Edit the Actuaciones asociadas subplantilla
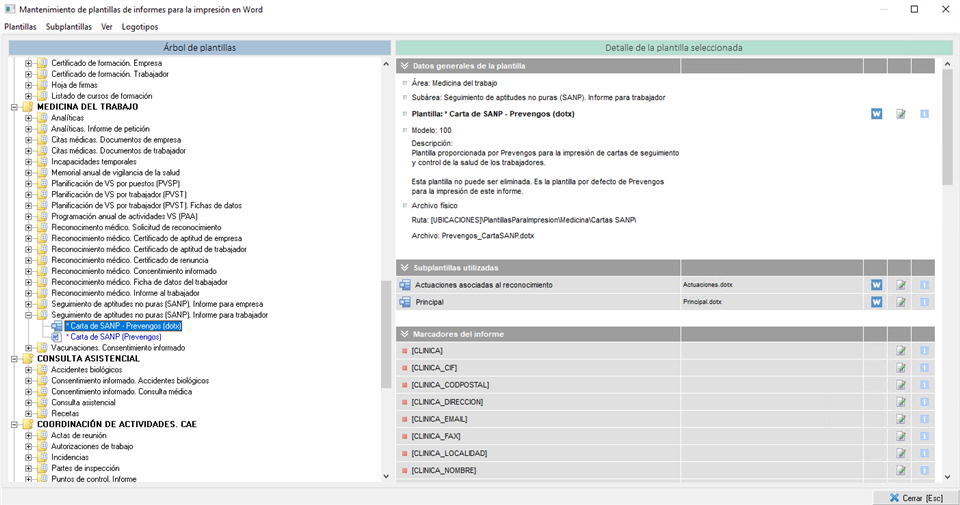Screen dimensions: 960x505 [x=901, y=285]
